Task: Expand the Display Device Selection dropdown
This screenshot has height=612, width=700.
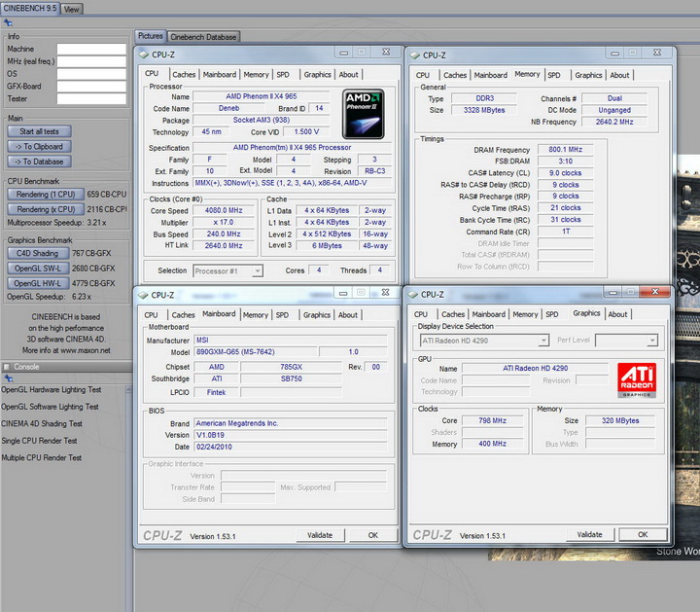Action: 483,341
